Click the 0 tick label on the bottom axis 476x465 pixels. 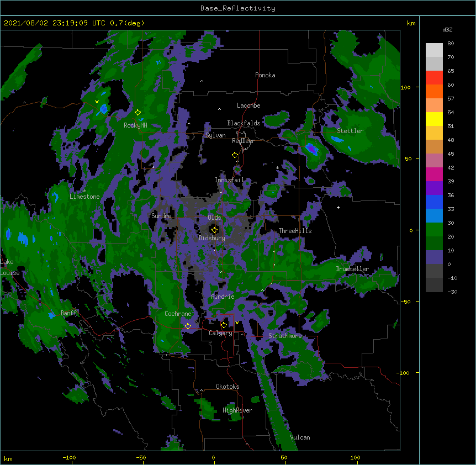213,457
